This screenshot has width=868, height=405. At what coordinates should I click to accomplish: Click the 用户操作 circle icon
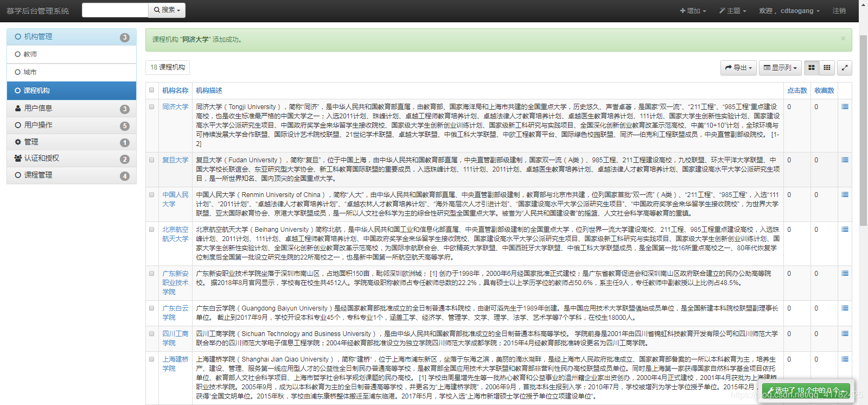point(18,125)
